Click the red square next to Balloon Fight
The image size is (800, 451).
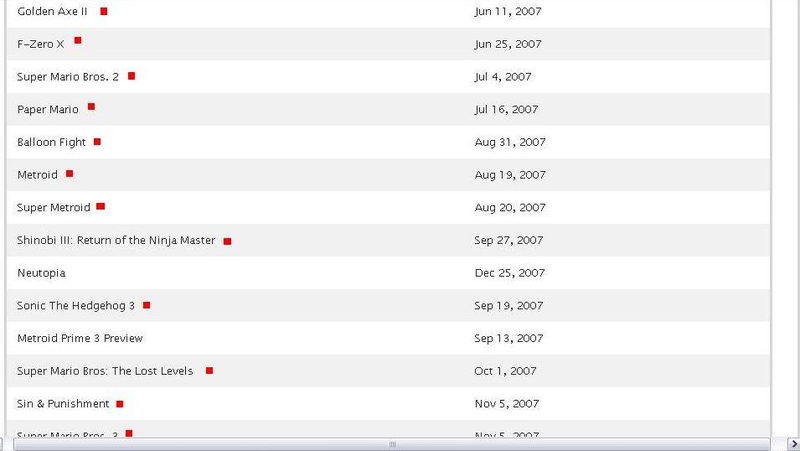(x=97, y=142)
